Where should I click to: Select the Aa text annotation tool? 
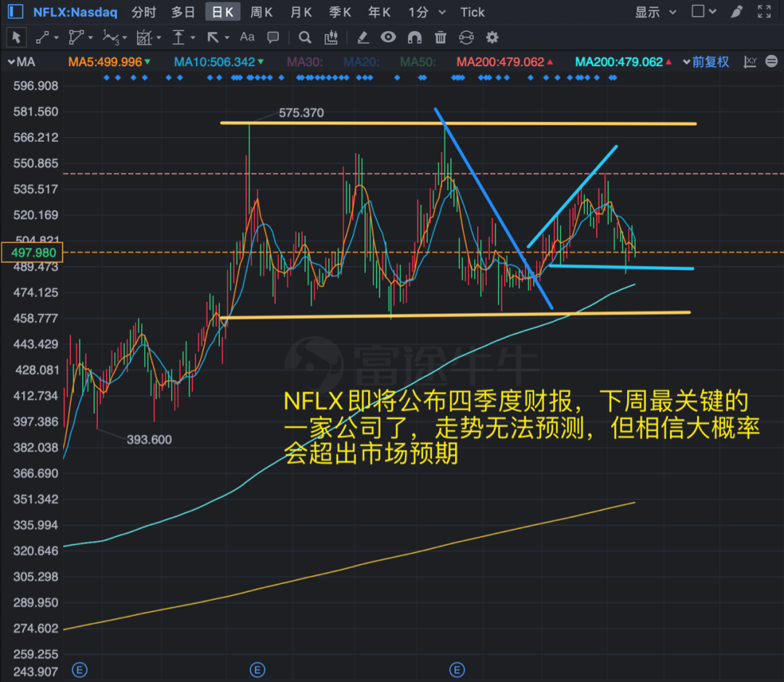pyautogui.click(x=247, y=37)
